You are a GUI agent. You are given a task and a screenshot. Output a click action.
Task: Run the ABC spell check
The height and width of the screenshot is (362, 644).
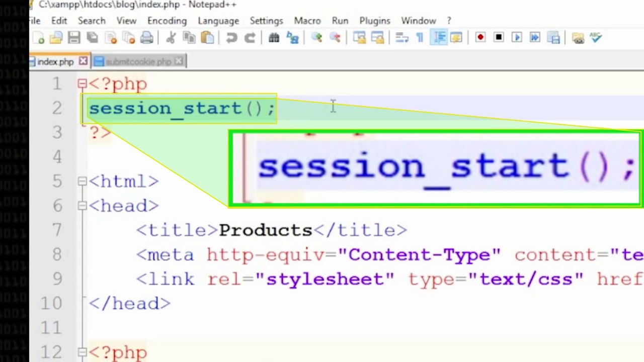click(x=596, y=38)
